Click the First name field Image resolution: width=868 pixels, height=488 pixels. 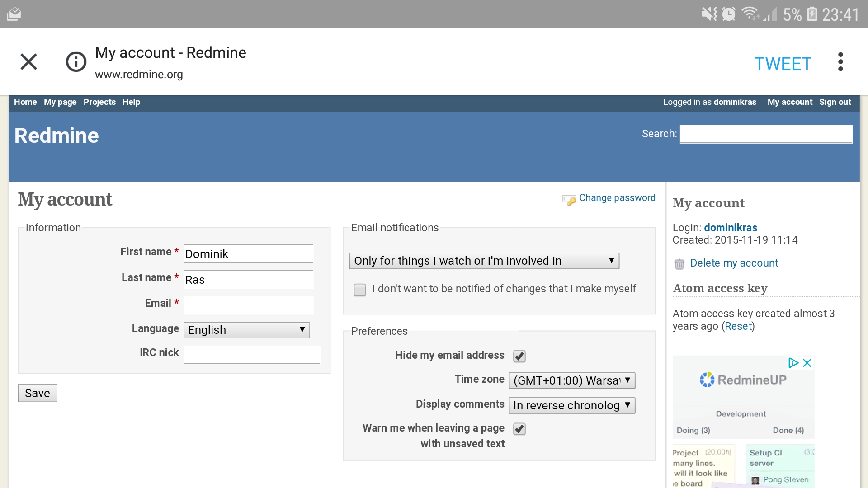(248, 253)
